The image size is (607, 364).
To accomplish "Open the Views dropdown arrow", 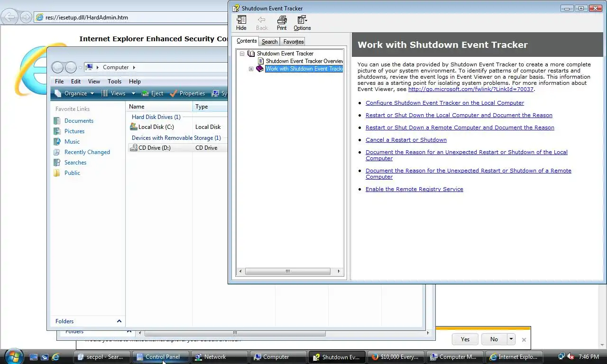I will (x=133, y=93).
